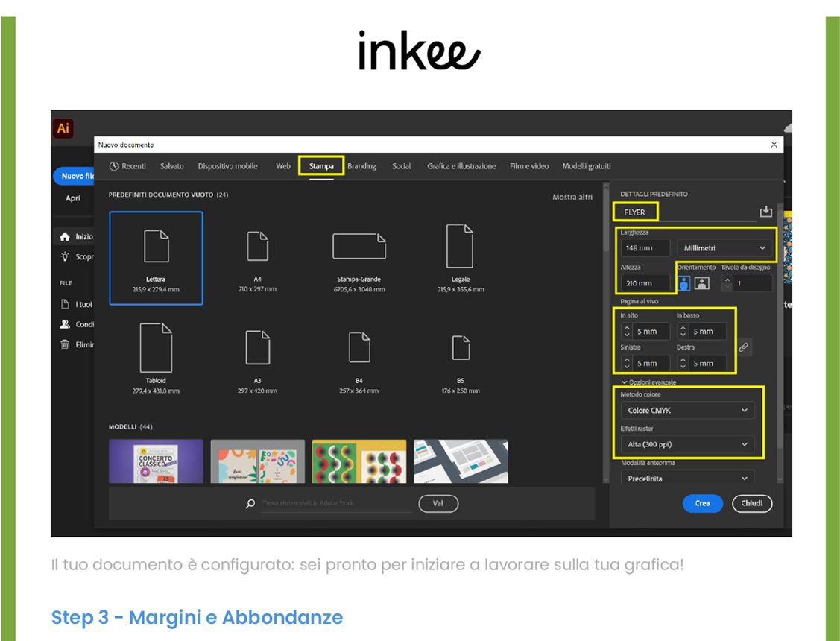This screenshot has height=641, width=840.
Task: Choose the A3 preset document icon
Action: [x=258, y=347]
